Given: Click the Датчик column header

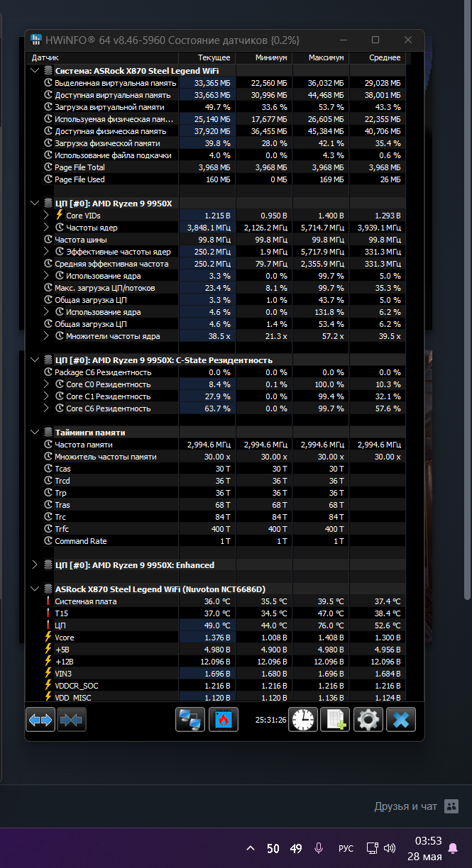Looking at the screenshot, I should point(103,57).
